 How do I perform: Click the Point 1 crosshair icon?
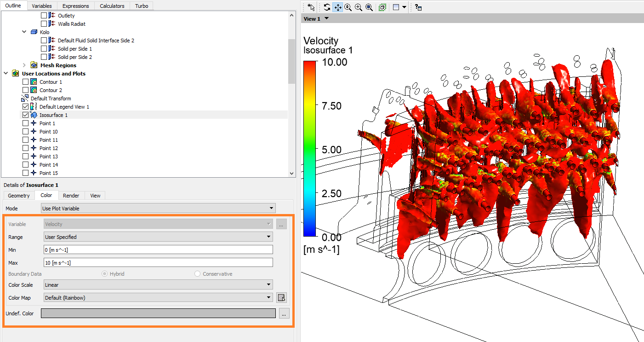click(x=34, y=123)
